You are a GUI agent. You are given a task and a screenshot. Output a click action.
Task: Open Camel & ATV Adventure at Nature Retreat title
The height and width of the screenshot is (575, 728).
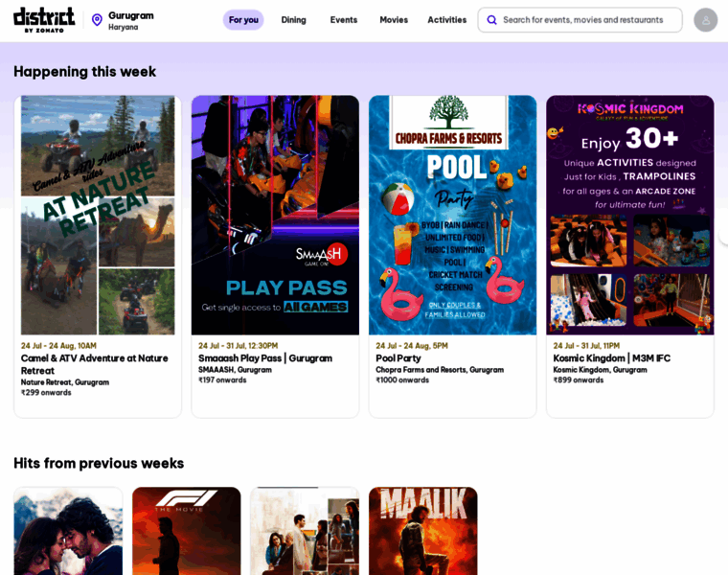point(94,364)
